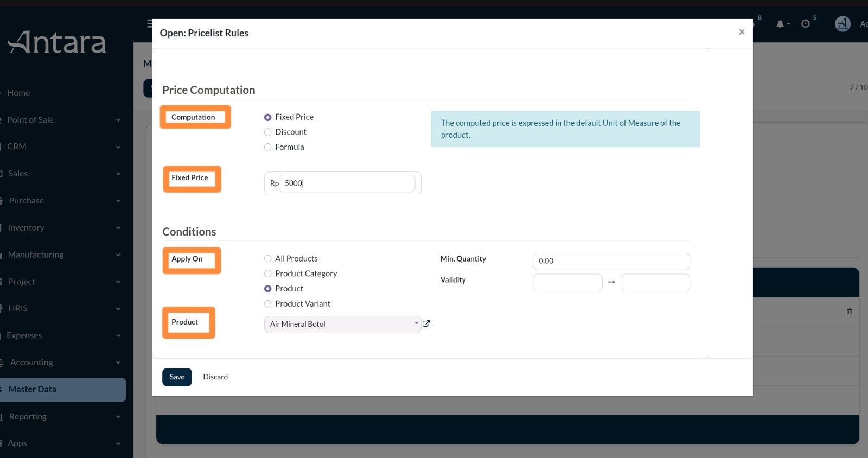Expand the HRIS menu chevron
This screenshot has width=868, height=458.
click(118, 308)
